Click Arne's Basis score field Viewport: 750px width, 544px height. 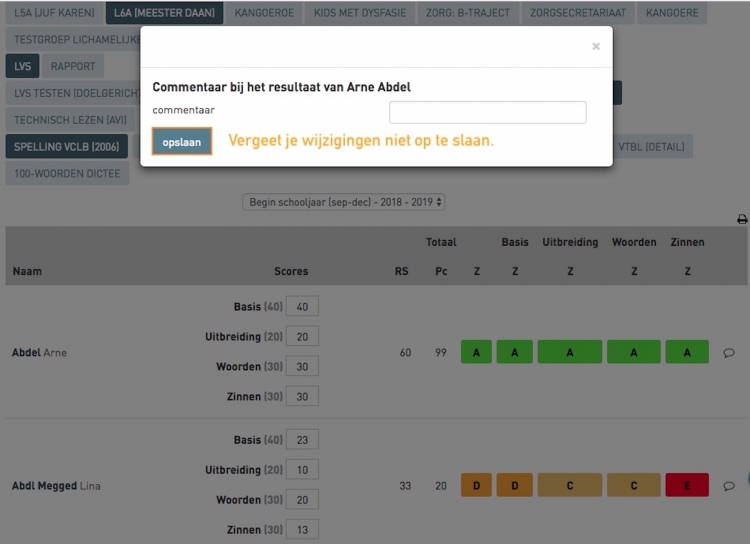(x=302, y=307)
